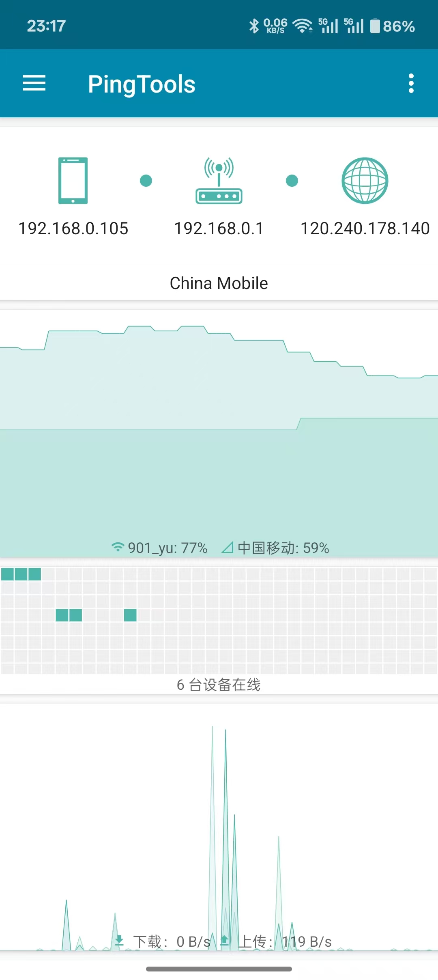Viewport: 438px width, 980px height.
Task: Tap the Wi-Fi router icon
Action: [x=219, y=180]
